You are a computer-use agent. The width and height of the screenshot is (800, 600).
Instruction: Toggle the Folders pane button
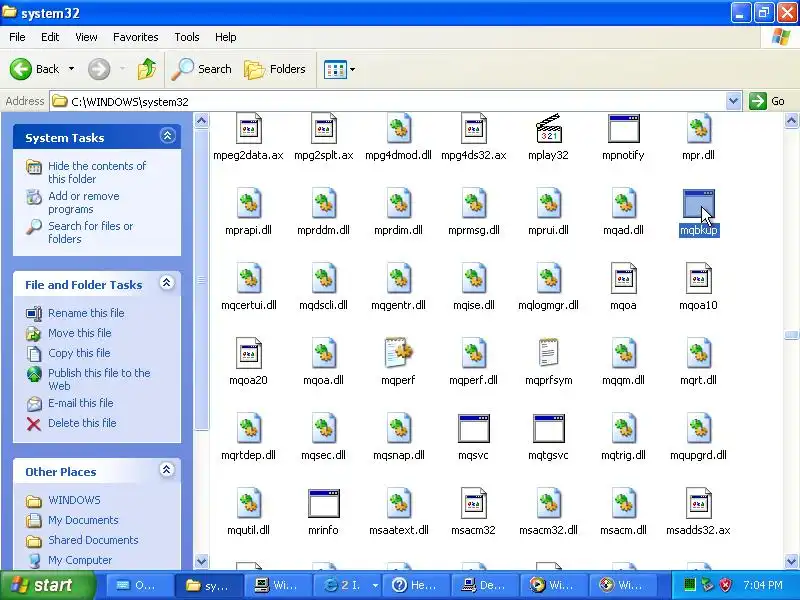tap(275, 69)
